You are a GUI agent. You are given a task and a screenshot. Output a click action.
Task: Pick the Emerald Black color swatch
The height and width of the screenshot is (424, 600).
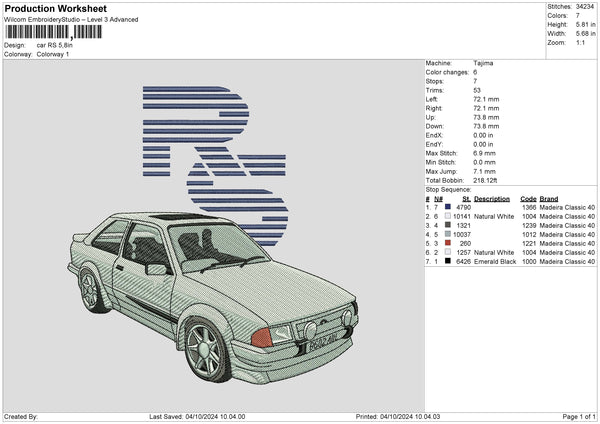(x=448, y=261)
